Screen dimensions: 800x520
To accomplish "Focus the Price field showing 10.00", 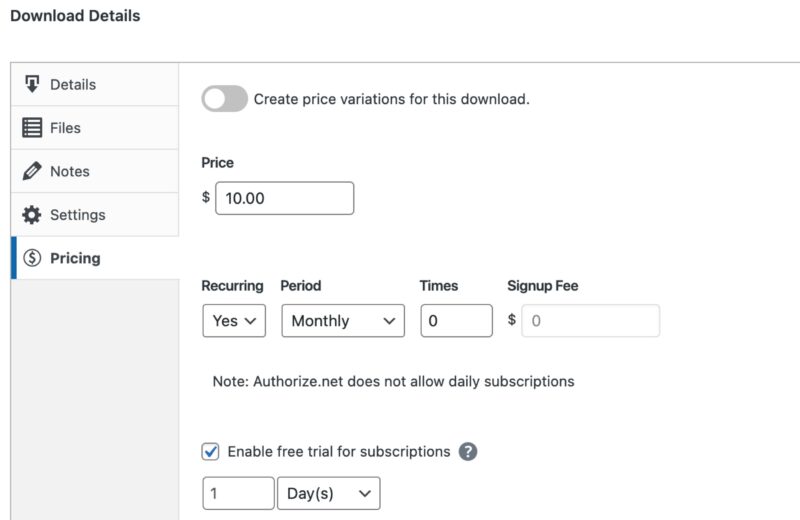I will point(284,198).
